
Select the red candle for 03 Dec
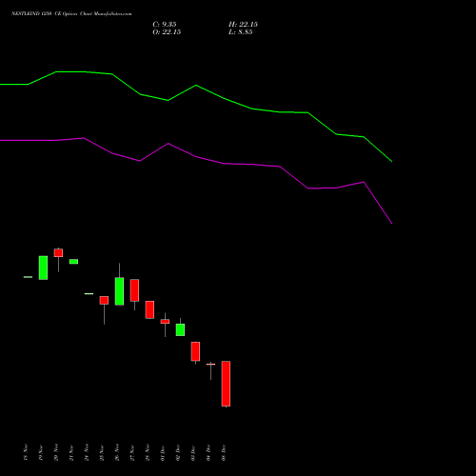(x=195, y=351)
